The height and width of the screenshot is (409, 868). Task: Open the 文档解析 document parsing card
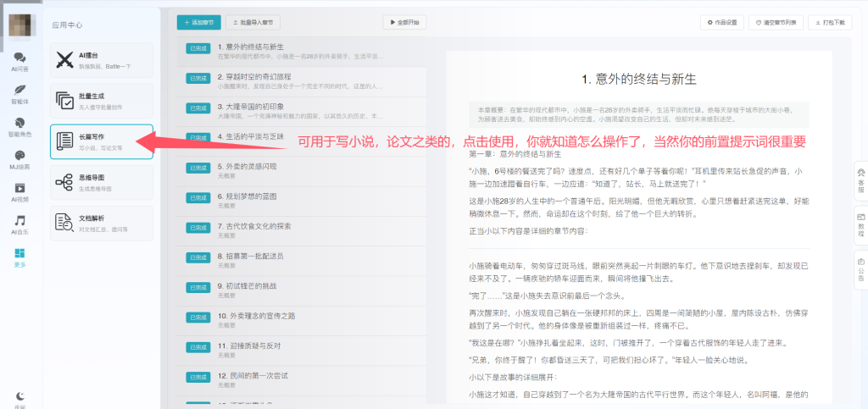pyautogui.click(x=102, y=223)
